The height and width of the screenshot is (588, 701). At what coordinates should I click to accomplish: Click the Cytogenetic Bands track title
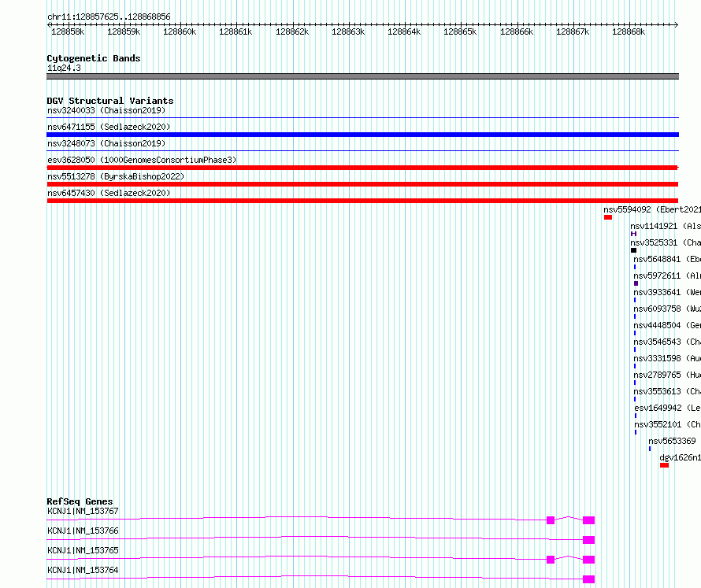click(94, 58)
